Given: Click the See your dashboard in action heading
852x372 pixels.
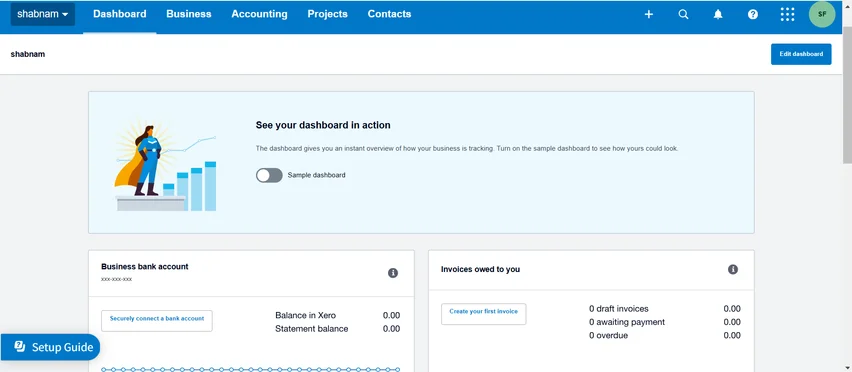Looking at the screenshot, I should point(323,125).
